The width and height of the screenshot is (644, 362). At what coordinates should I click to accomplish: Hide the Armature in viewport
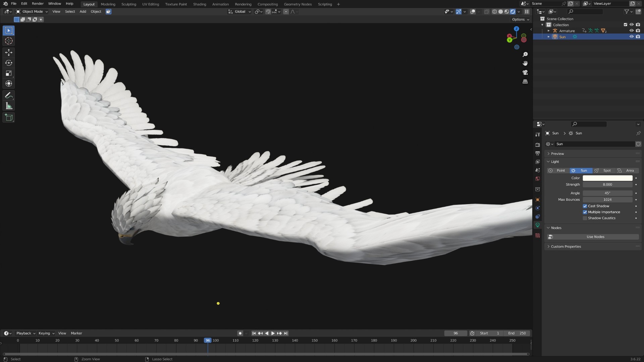(x=631, y=31)
